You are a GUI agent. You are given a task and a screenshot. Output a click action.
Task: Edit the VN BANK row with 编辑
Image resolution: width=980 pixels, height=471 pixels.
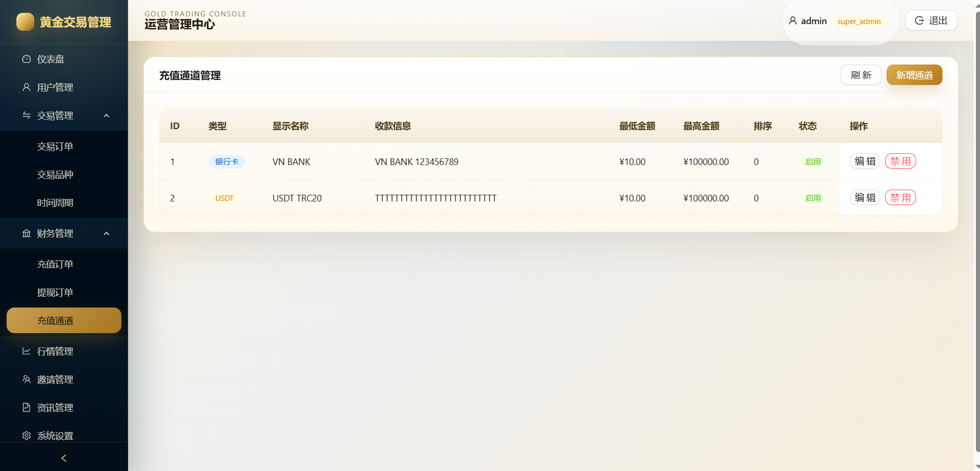(x=865, y=161)
